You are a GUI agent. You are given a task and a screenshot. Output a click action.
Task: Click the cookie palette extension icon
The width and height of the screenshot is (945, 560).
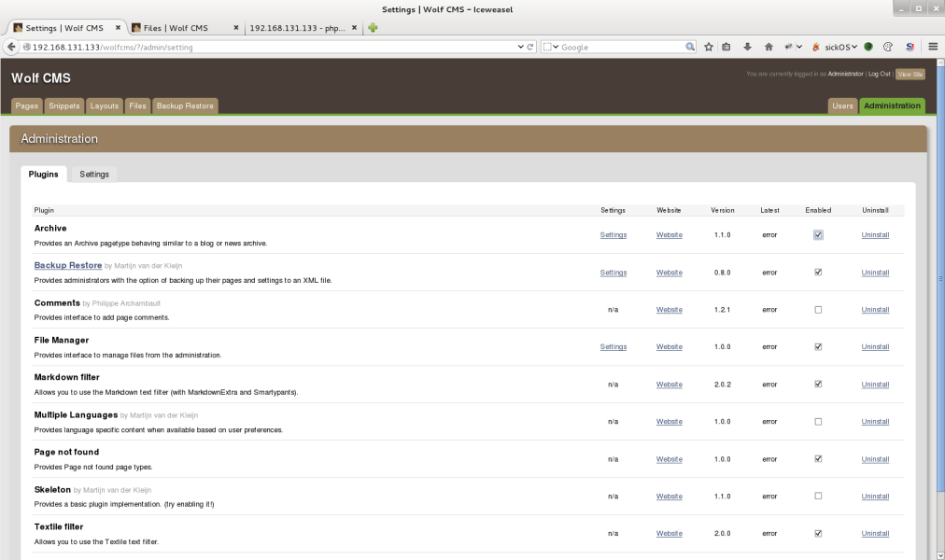[x=888, y=47]
